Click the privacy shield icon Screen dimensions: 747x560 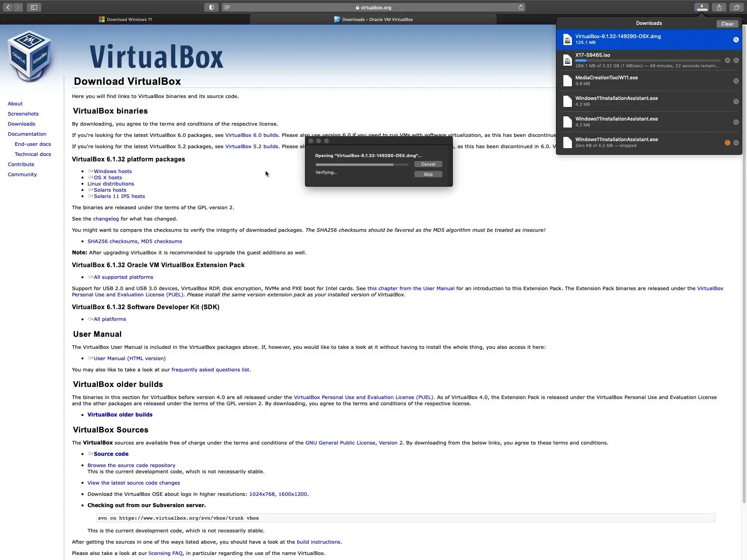(x=211, y=7)
